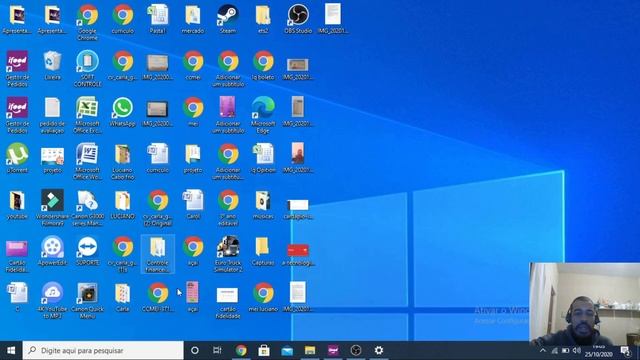640x360 pixels.
Task: Open Settings gear in the taskbar
Action: click(x=379, y=350)
